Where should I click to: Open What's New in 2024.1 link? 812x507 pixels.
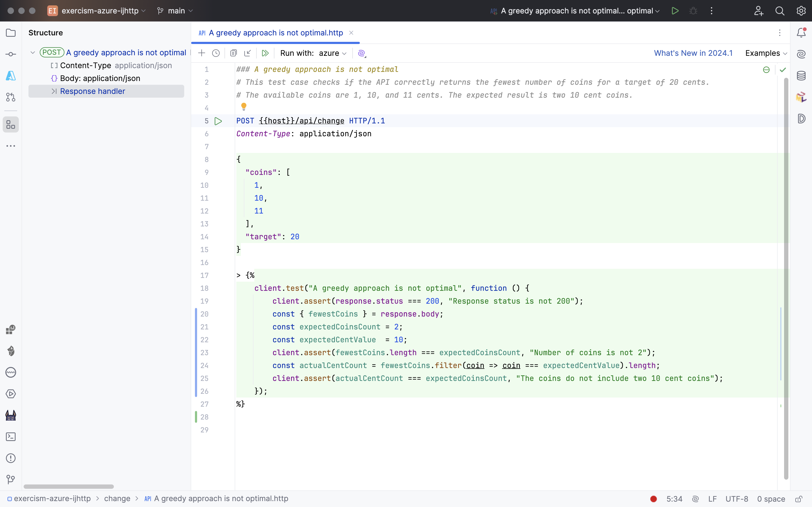pos(693,53)
